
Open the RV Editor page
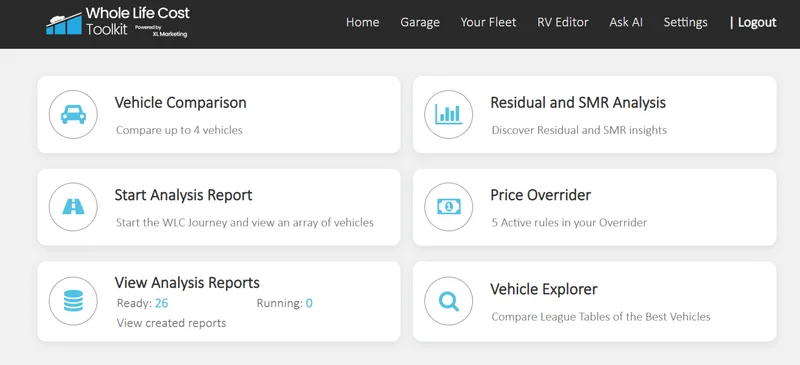pyautogui.click(x=563, y=22)
